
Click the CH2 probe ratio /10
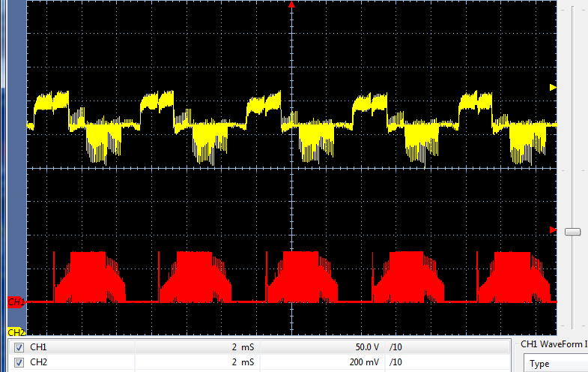pyautogui.click(x=395, y=362)
